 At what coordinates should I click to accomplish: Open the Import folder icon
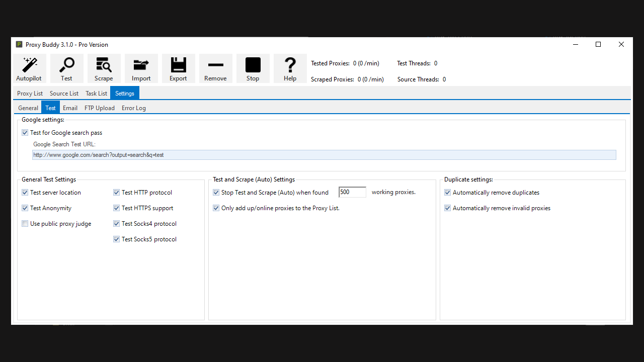pos(141,65)
